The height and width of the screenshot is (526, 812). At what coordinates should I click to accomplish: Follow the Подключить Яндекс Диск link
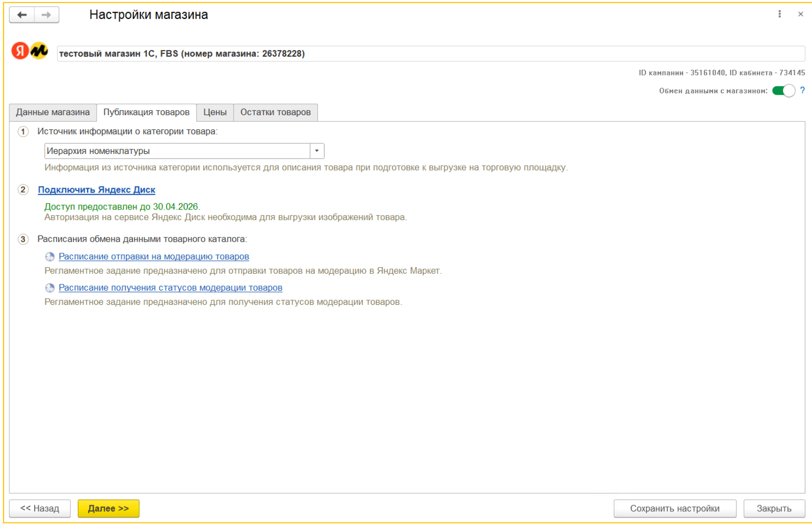click(97, 190)
